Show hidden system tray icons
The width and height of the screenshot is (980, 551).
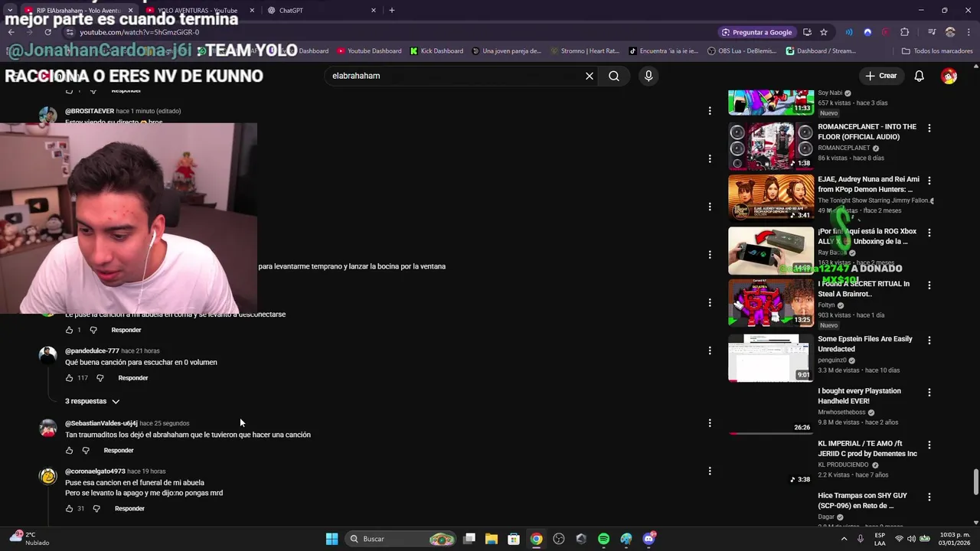pos(844,539)
